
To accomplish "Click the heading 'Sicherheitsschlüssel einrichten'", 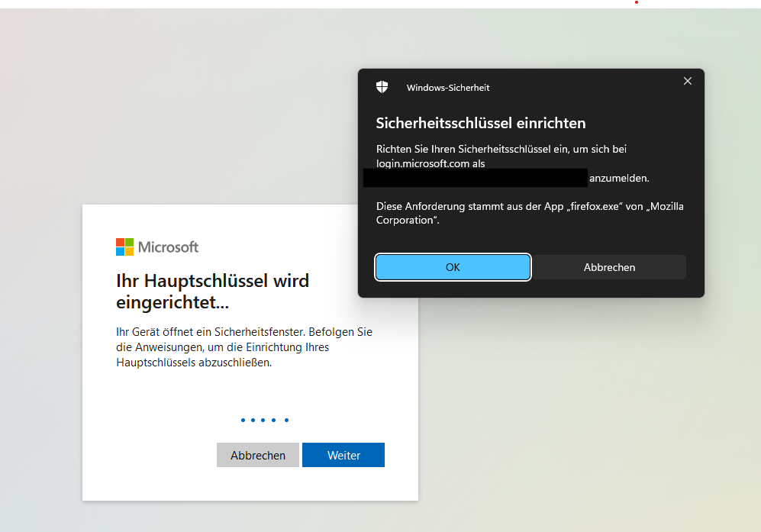I will [x=480, y=124].
